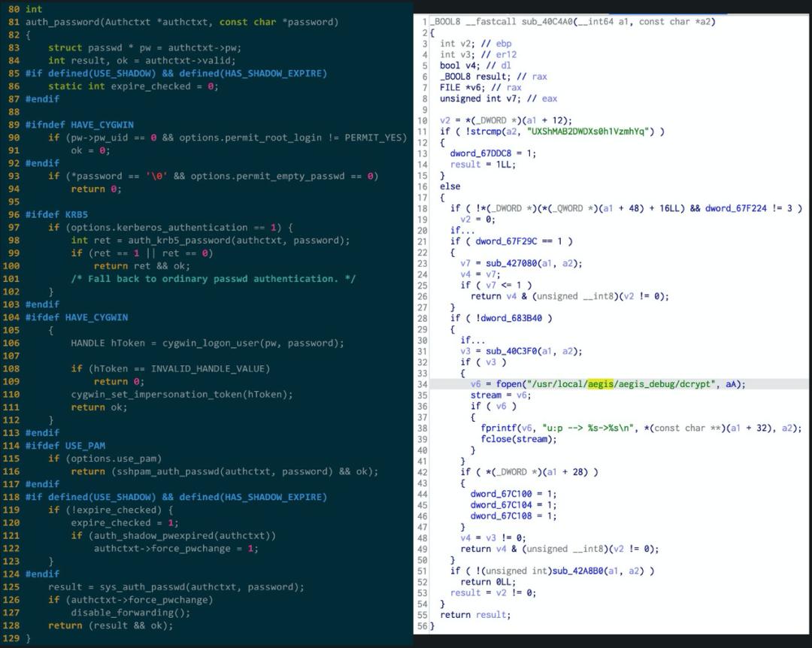Image resolution: width=812 pixels, height=648 pixels.
Task: Click the "// er12" register comment
Action: [x=498, y=54]
